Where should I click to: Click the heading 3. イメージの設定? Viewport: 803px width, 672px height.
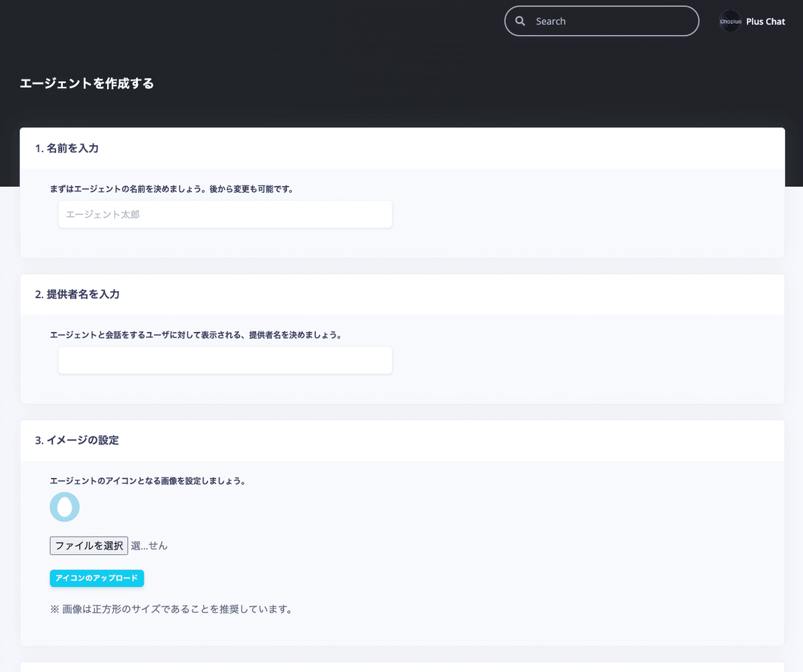coord(77,440)
